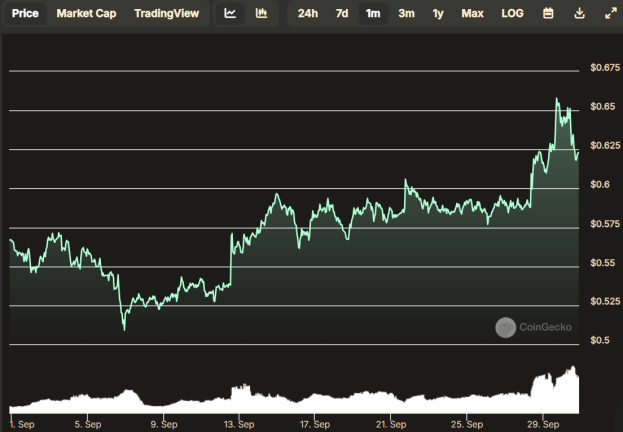Download chart data icon

579,14
